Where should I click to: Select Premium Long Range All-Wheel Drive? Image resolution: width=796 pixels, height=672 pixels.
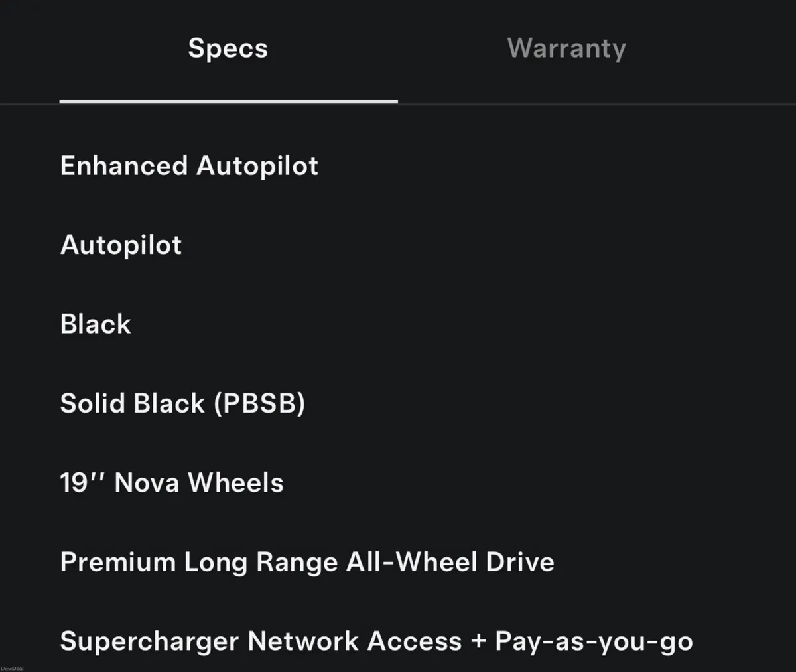[307, 562]
